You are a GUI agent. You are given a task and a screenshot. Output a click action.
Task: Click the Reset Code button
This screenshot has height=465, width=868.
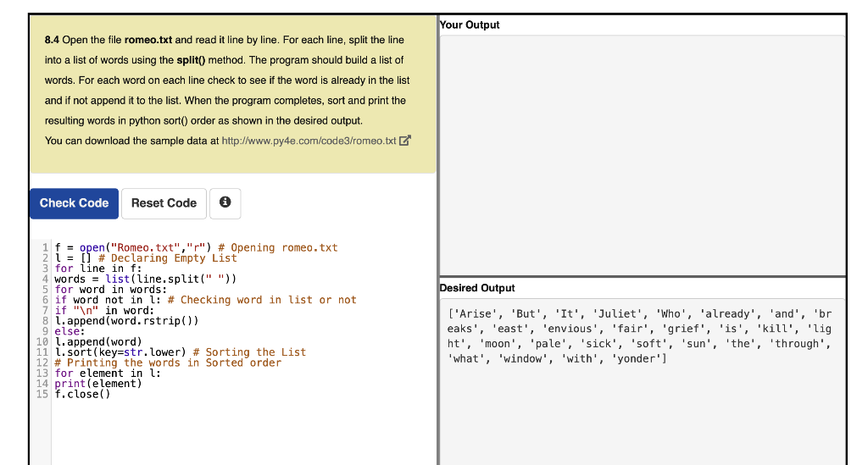(164, 203)
